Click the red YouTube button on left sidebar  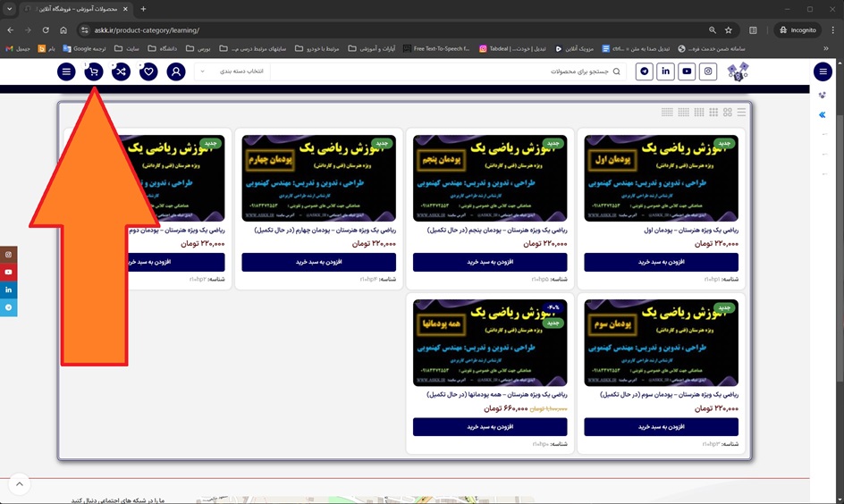pyautogui.click(x=9, y=272)
